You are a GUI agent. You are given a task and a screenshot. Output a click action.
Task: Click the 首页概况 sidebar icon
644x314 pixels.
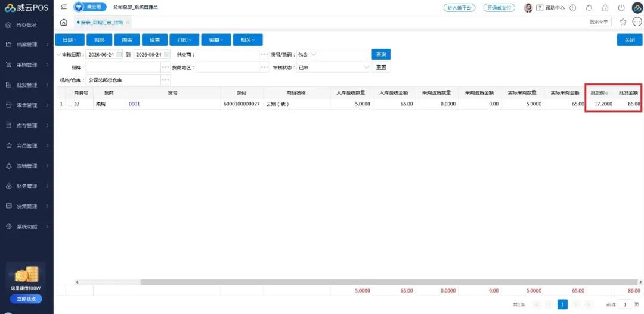(x=8, y=25)
